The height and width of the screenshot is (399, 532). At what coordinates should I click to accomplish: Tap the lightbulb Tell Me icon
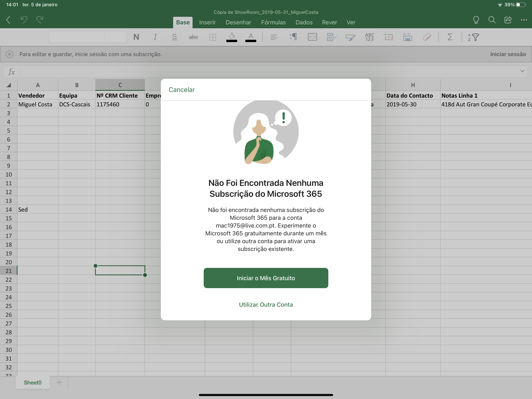coord(476,20)
